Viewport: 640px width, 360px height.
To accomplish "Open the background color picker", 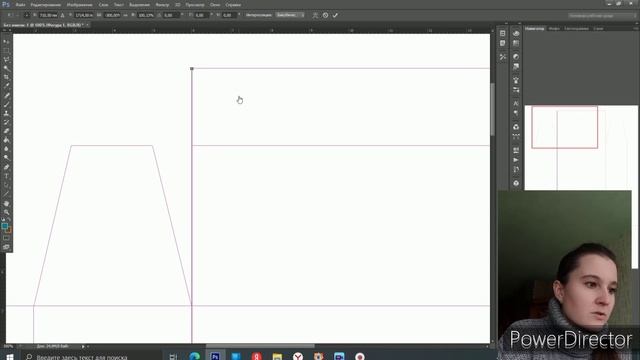I will pos(9,230).
